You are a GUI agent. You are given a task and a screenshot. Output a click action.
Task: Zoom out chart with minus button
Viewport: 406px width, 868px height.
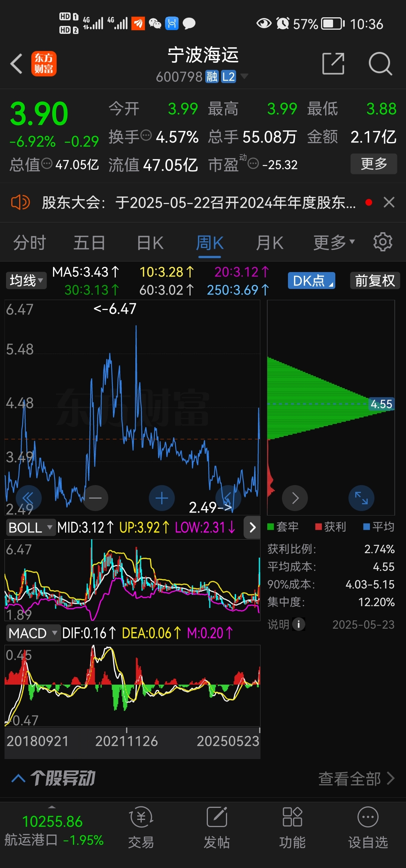click(x=95, y=498)
